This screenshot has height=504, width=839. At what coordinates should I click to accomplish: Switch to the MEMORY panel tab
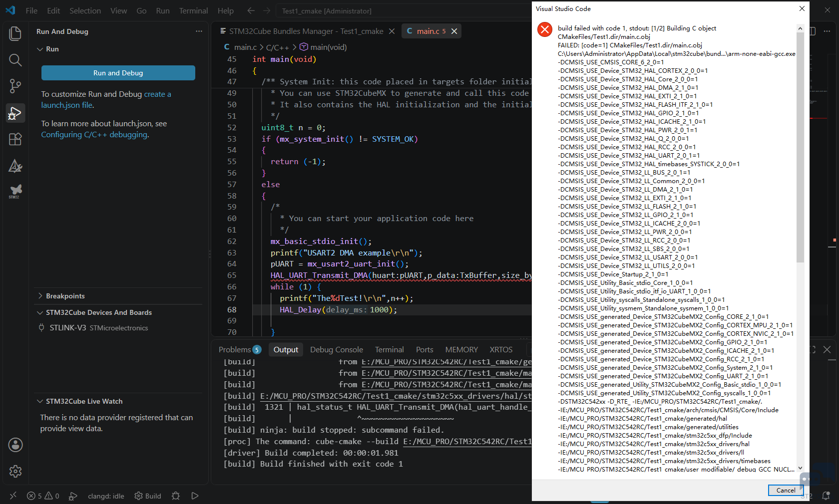461,349
